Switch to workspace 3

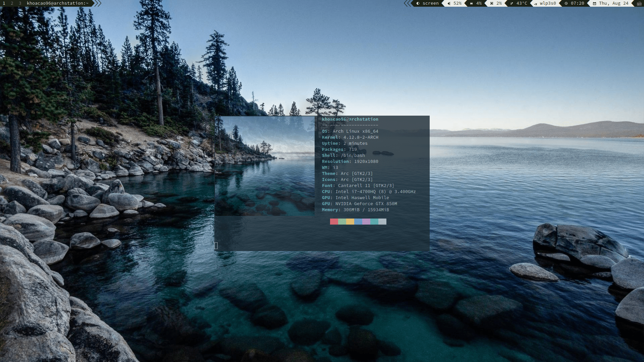coord(20,3)
